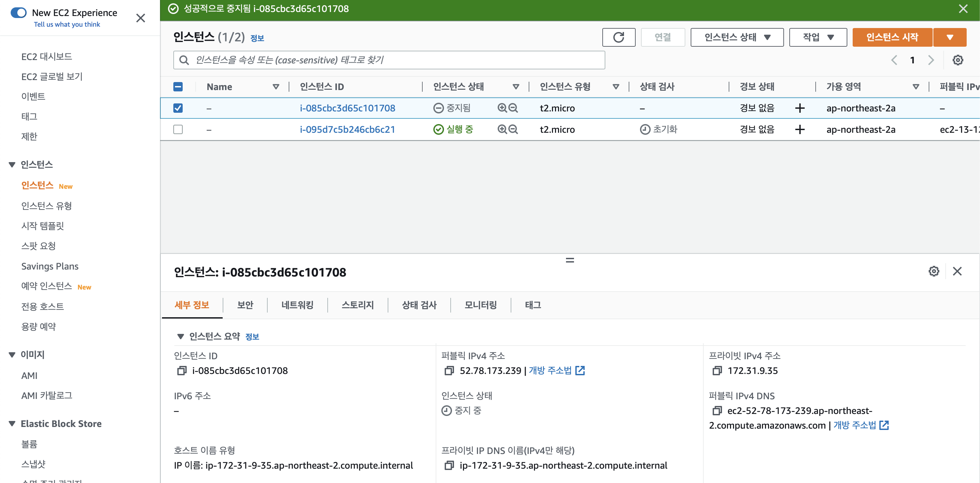Open 볼륨 under Elastic Block Store
Image resolution: width=980 pixels, height=483 pixels.
[29, 444]
